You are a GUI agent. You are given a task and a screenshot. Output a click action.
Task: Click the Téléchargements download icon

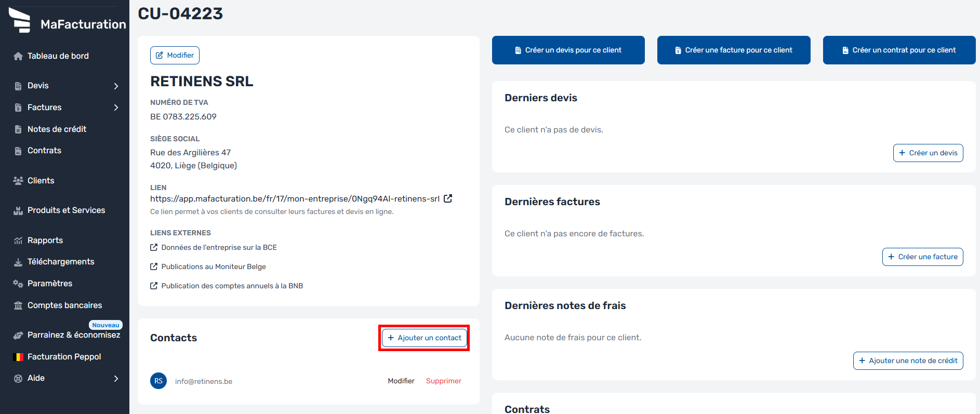point(18,262)
